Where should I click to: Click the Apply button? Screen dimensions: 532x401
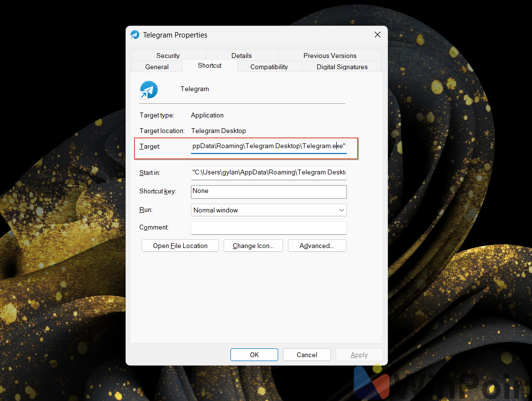(360, 355)
